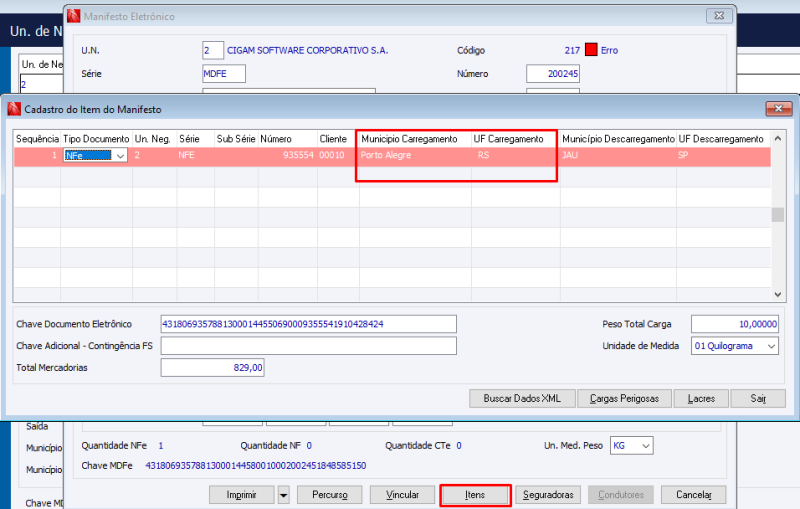Open the Tipo Documento NFe dropdown
This screenshot has height=509, width=800.
(x=120, y=156)
